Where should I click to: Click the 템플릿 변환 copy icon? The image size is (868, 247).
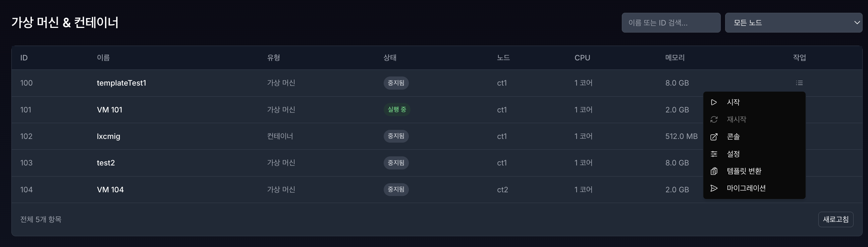click(714, 171)
